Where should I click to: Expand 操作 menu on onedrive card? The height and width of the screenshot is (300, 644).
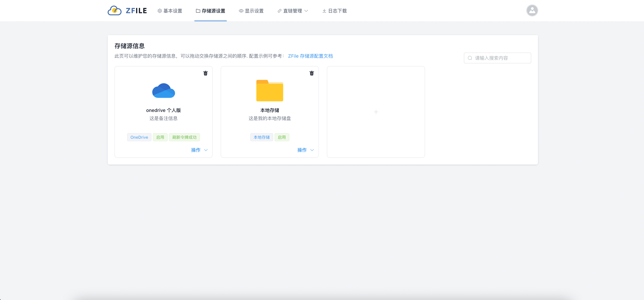point(199,150)
